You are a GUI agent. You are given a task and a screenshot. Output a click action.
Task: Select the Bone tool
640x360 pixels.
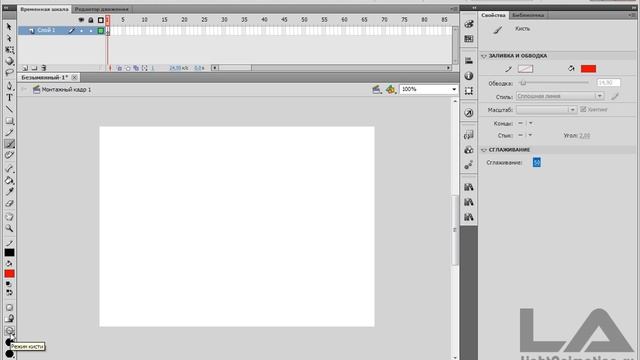tap(9, 169)
